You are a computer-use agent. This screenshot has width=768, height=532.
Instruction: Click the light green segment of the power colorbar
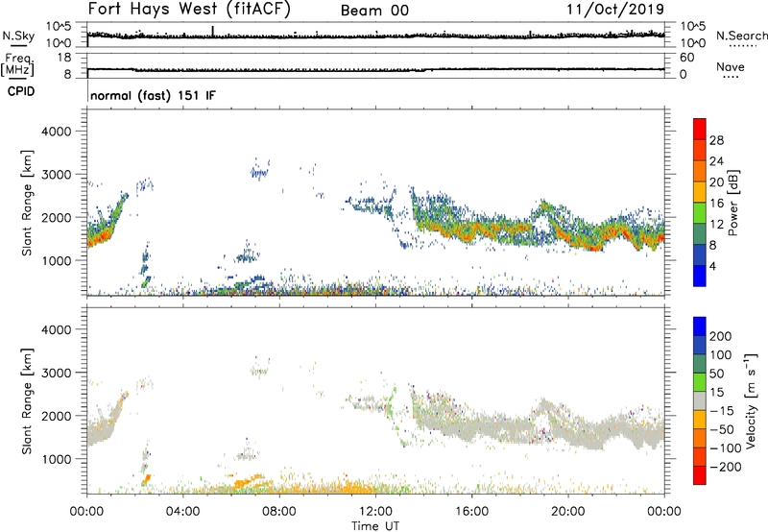click(x=700, y=213)
